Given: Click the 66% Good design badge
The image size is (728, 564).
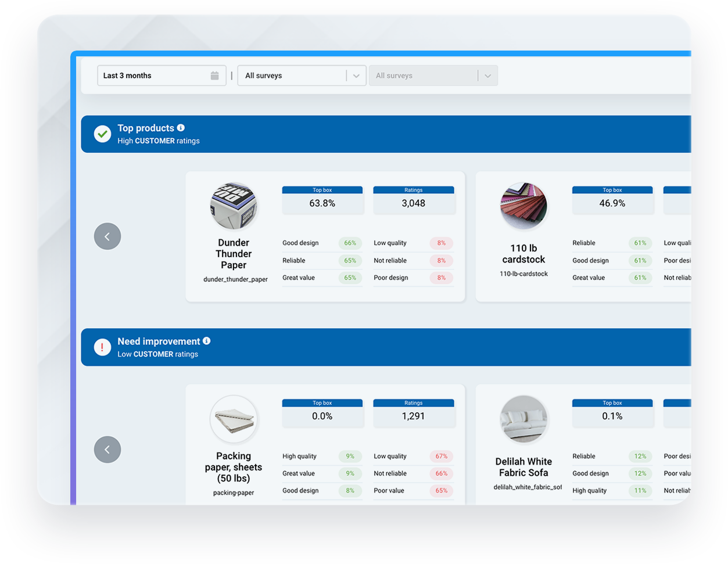Looking at the screenshot, I should tap(350, 243).
